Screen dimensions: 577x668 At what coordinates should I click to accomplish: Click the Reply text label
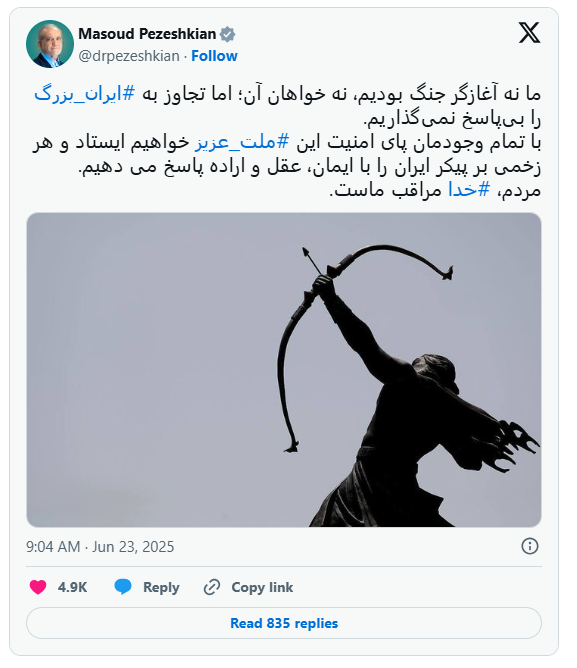tap(161, 587)
